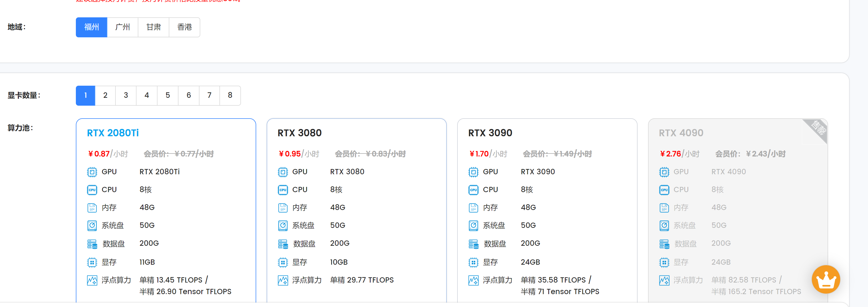Click the CPU icon in RTX 3090 card
This screenshot has height=307, width=868.
[474, 190]
